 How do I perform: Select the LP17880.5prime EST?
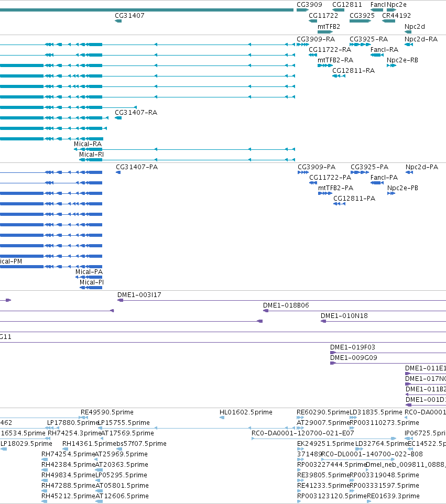tap(53, 428)
